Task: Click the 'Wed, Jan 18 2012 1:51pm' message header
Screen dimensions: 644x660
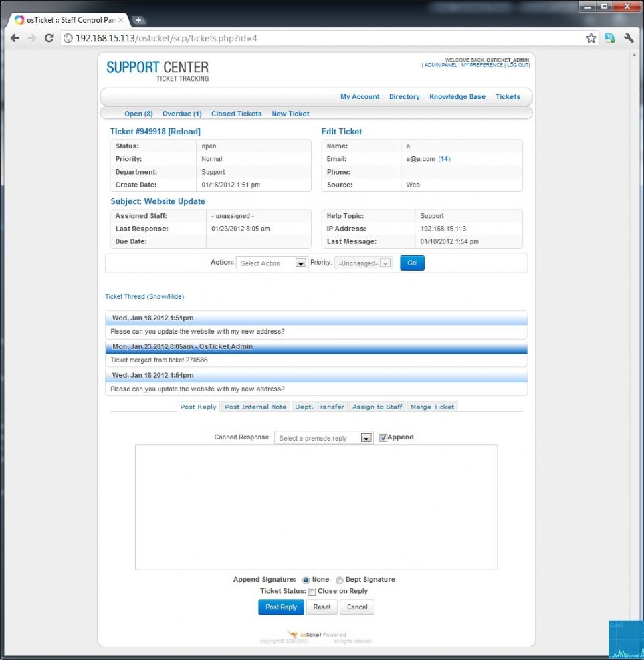Action: [316, 318]
